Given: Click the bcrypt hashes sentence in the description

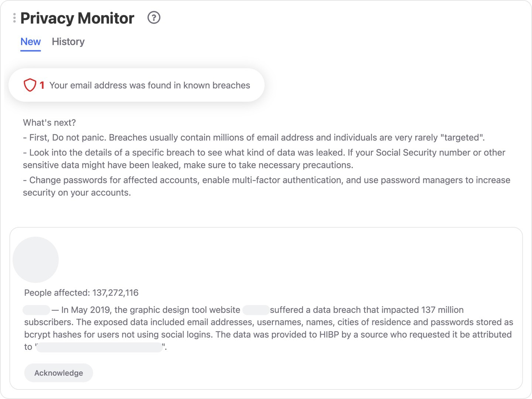Looking at the screenshot, I should pos(268,335).
